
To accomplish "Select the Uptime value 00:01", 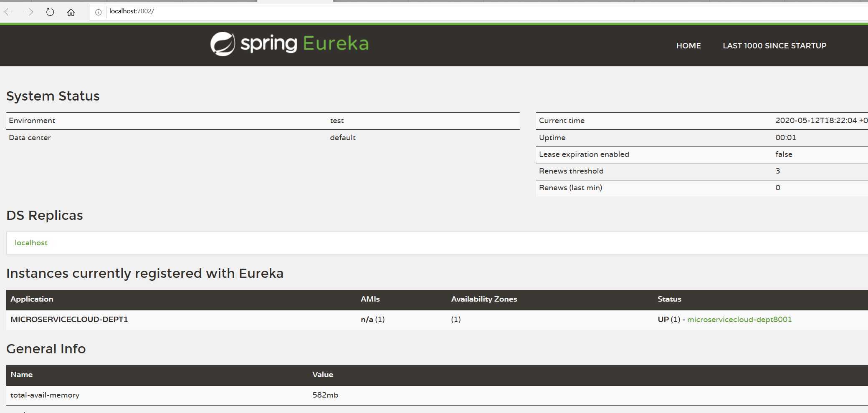I will pyautogui.click(x=786, y=138).
